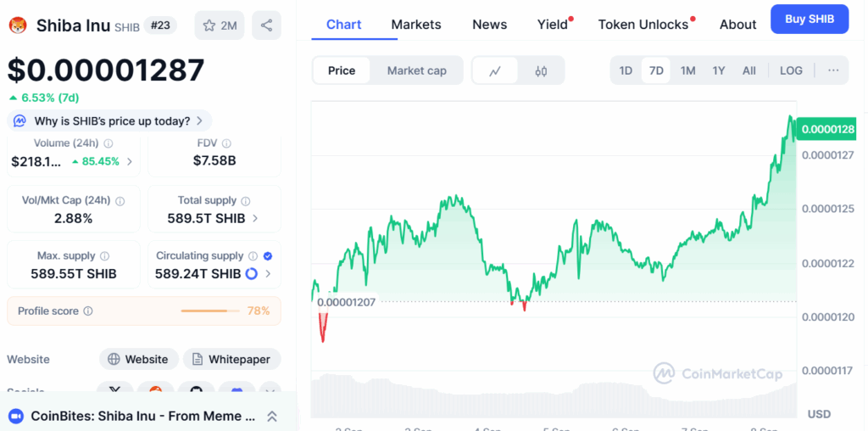Expand the Circulating supply details chevron

click(x=269, y=274)
